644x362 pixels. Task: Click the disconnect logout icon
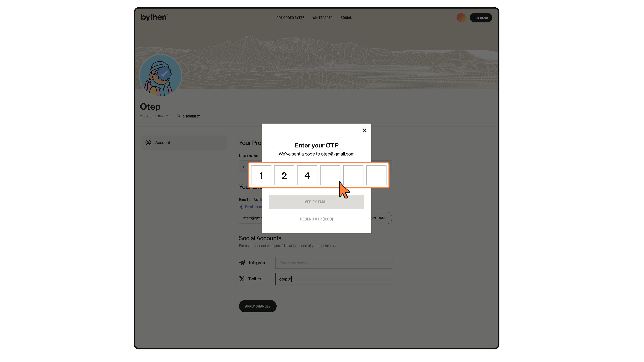[178, 116]
